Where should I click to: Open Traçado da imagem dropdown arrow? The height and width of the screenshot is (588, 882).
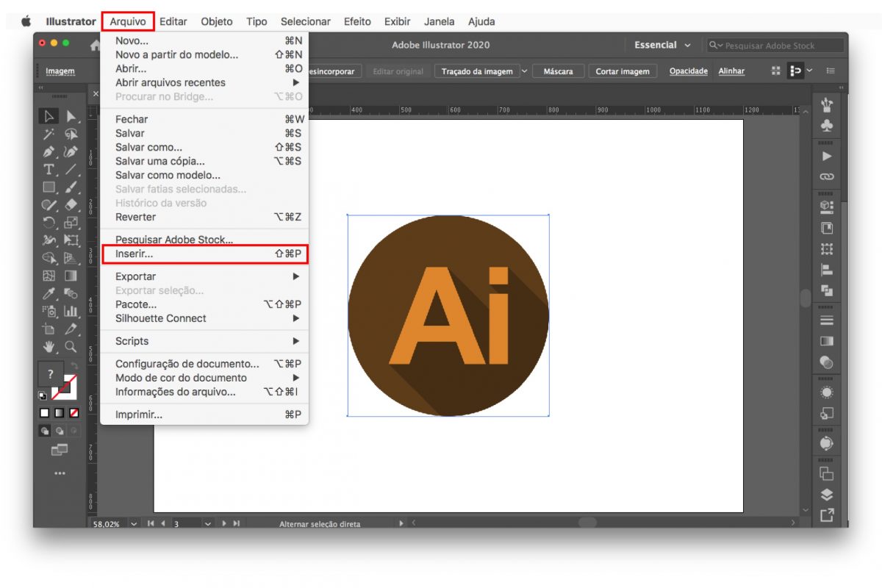[525, 71]
